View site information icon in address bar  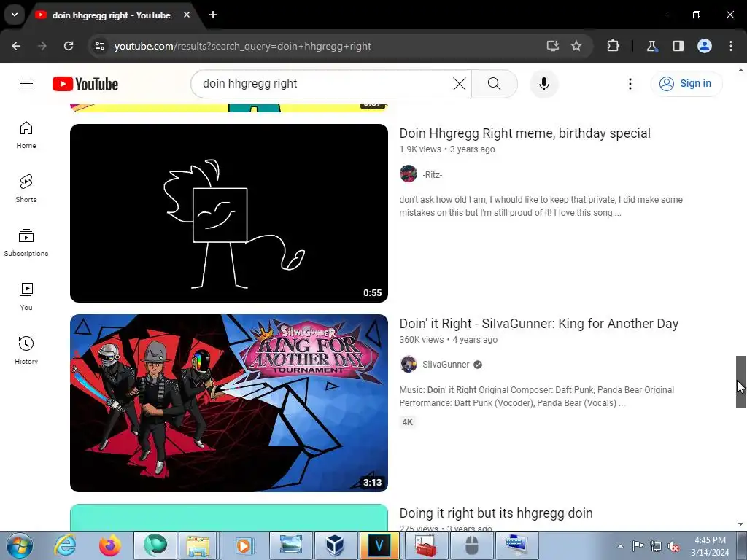(100, 46)
